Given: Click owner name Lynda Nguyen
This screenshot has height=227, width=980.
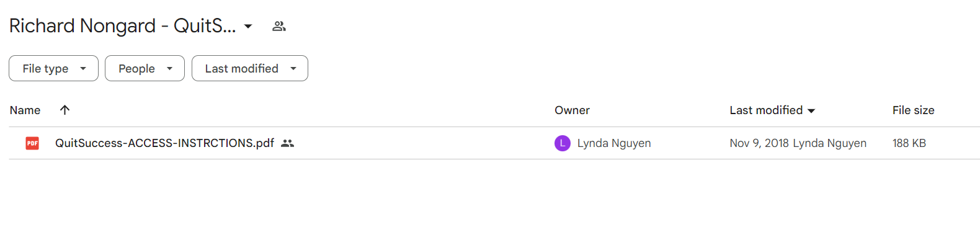Looking at the screenshot, I should coord(614,143).
